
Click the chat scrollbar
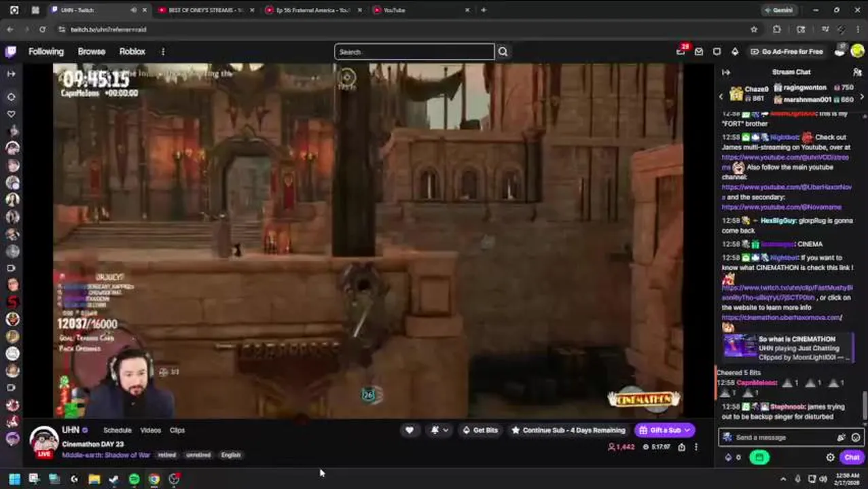click(865, 406)
